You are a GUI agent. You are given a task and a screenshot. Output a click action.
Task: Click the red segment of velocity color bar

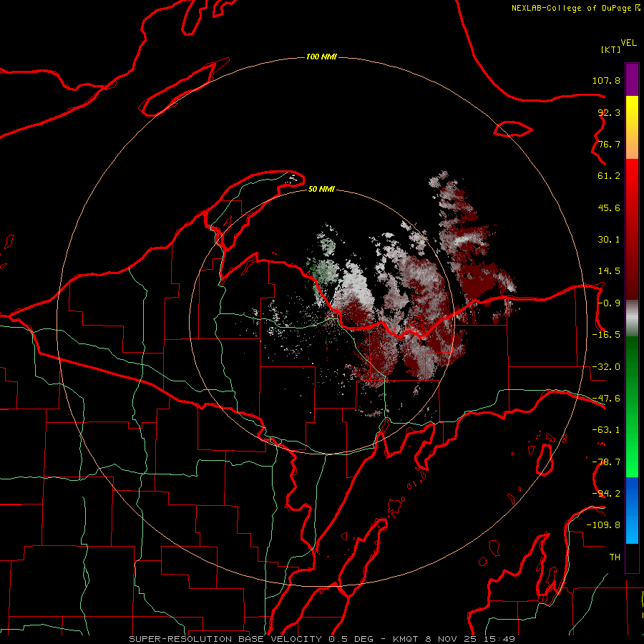click(x=632, y=229)
